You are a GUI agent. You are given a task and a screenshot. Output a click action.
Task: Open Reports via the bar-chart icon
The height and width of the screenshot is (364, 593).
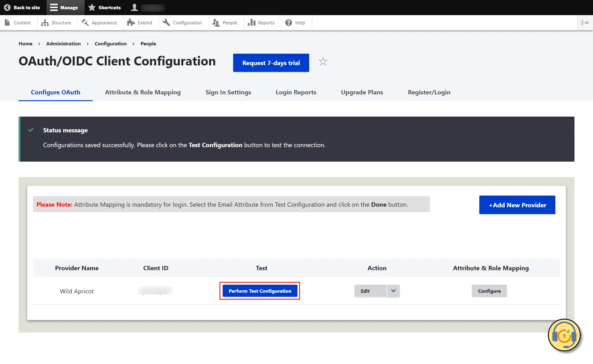251,23
